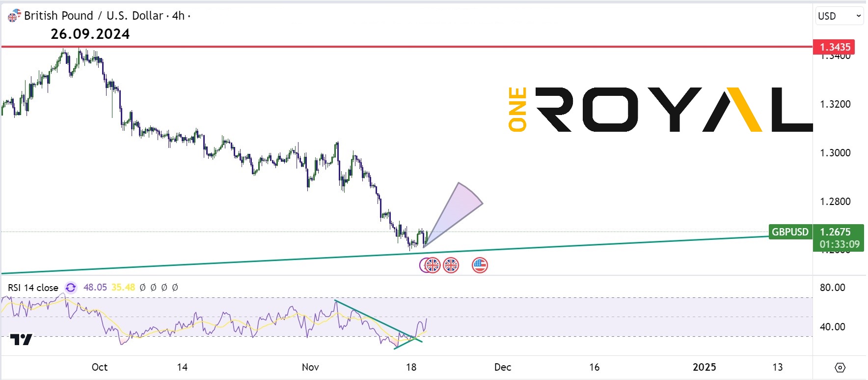Click the TradingView logo in RSI pane

[21, 339]
